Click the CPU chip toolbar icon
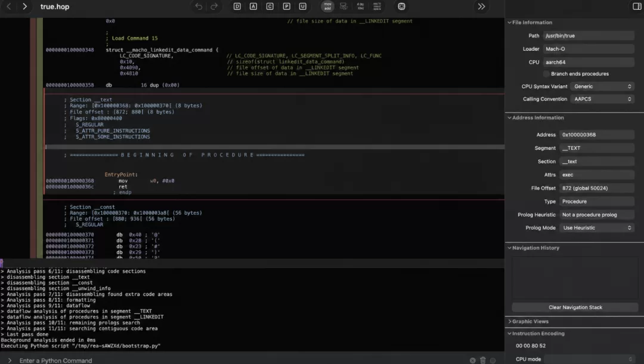Viewport: 644px width, 364px height. pos(401,7)
